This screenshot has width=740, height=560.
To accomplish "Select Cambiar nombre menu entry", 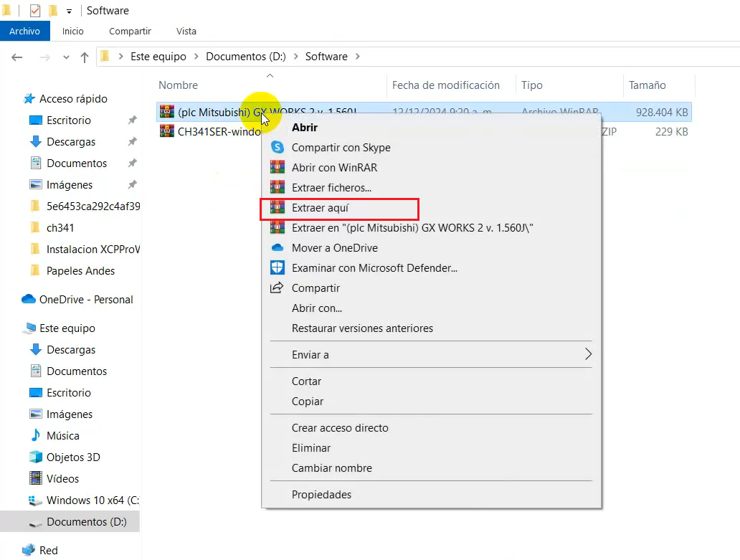I will (431, 468).
